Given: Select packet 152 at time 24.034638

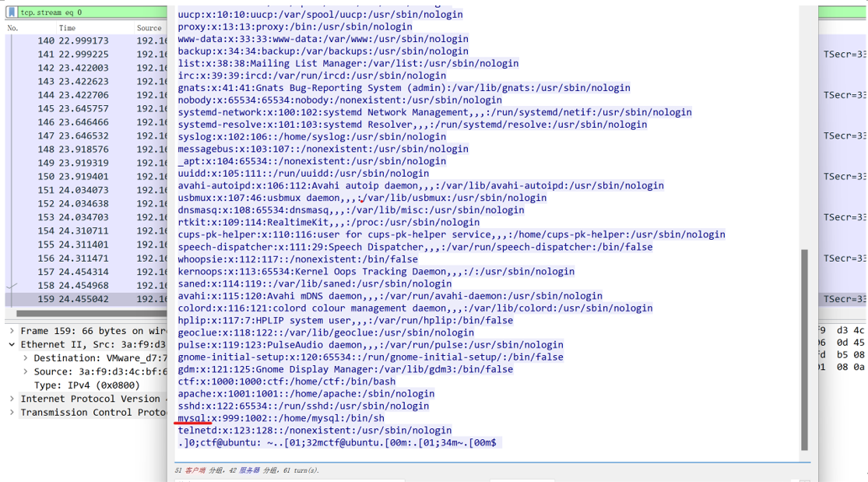Looking at the screenshot, I should [x=86, y=204].
